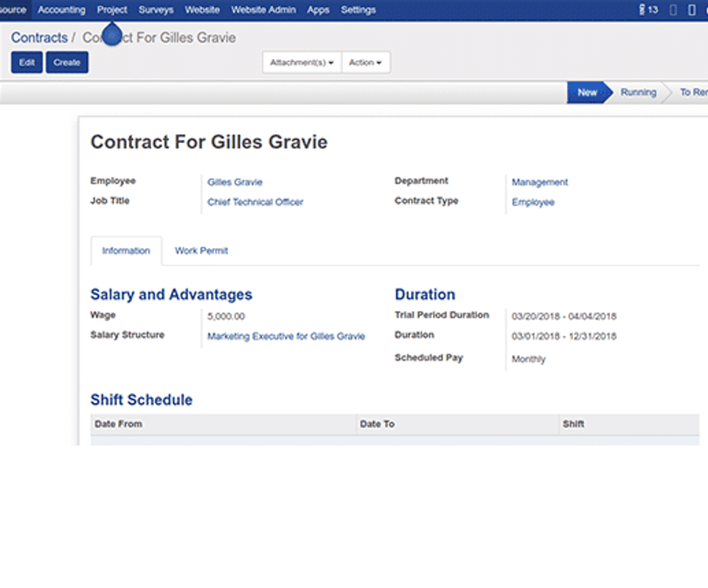This screenshot has height=588, width=708.
Task: Select the New stage in status bar
Action: click(587, 92)
